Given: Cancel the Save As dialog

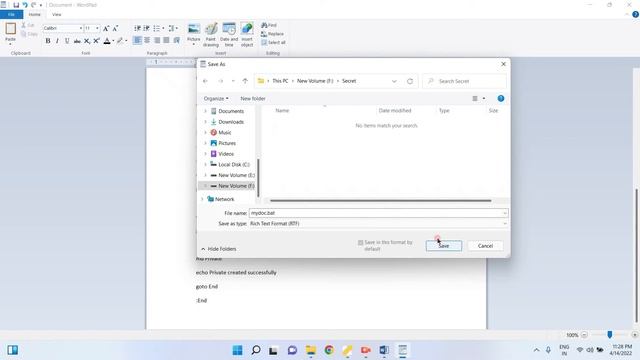Looking at the screenshot, I should point(485,246).
